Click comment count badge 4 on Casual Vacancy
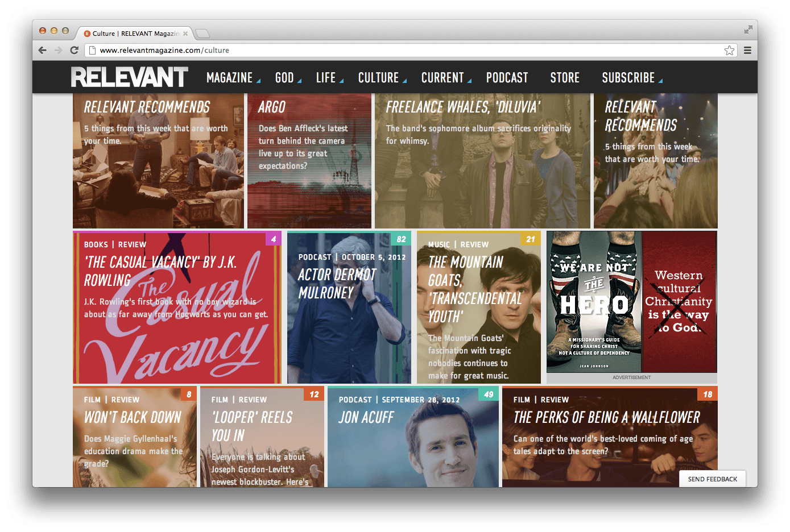790x532 pixels. point(274,239)
